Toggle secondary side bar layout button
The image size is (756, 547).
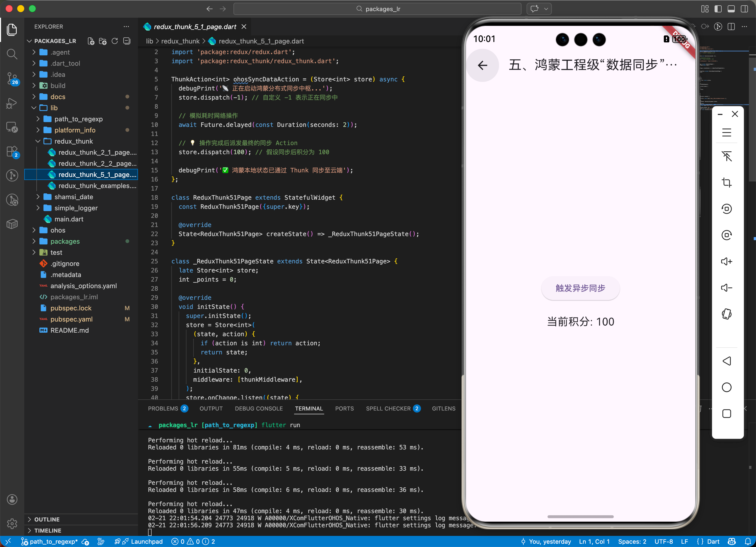(x=744, y=9)
